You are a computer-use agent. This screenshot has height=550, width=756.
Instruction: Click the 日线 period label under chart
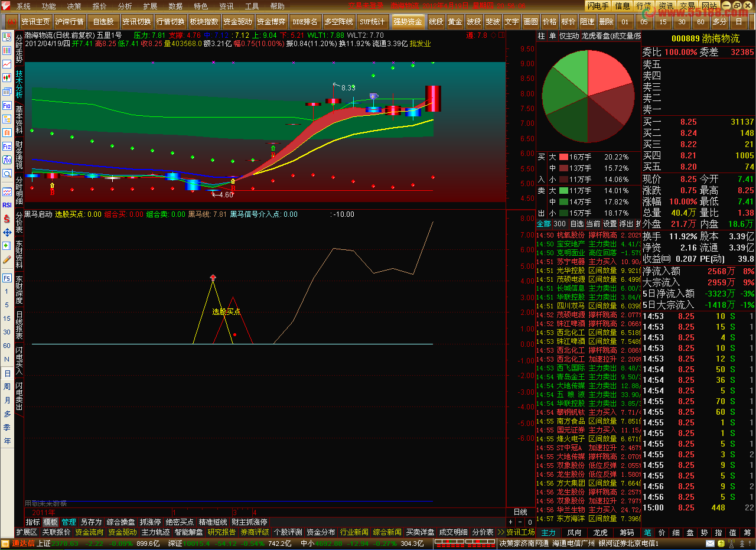point(520,512)
